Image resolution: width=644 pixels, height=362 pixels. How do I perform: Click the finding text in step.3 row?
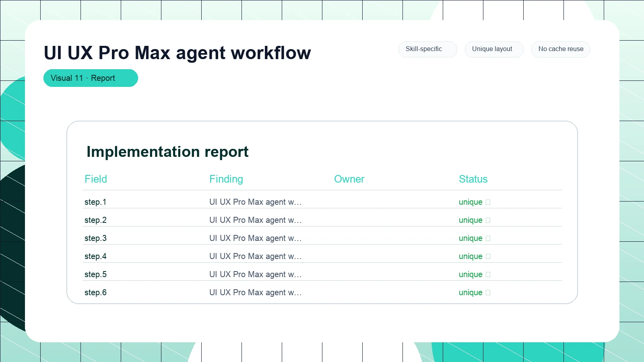click(x=255, y=238)
